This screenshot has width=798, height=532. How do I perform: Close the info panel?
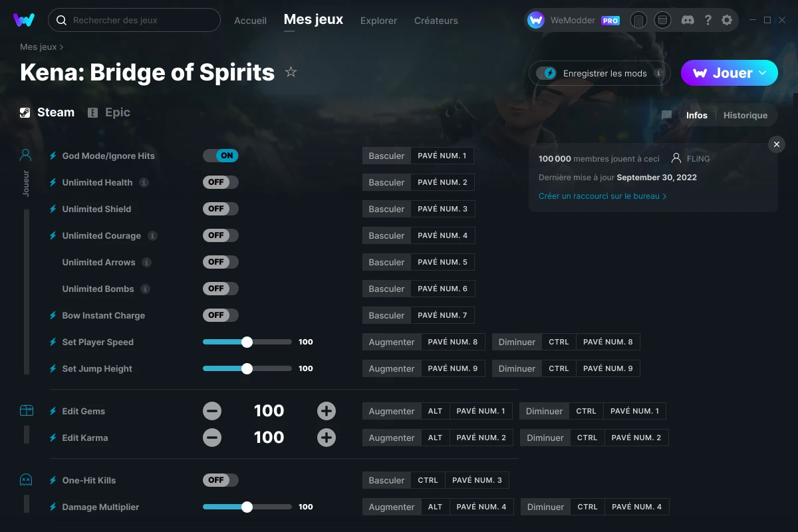pos(777,144)
